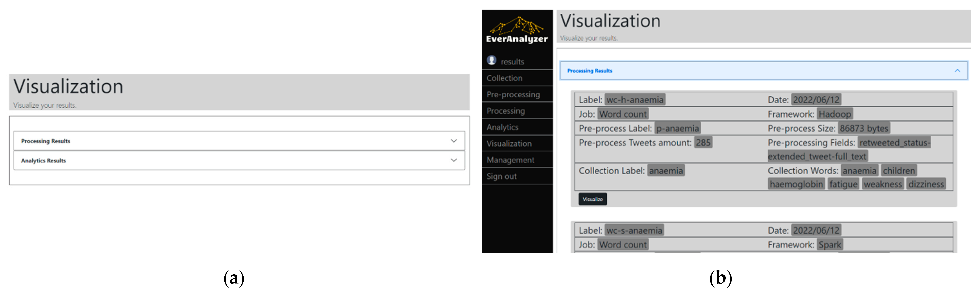Go to the Processing sidebar page
The height and width of the screenshot is (298, 980).
(505, 111)
